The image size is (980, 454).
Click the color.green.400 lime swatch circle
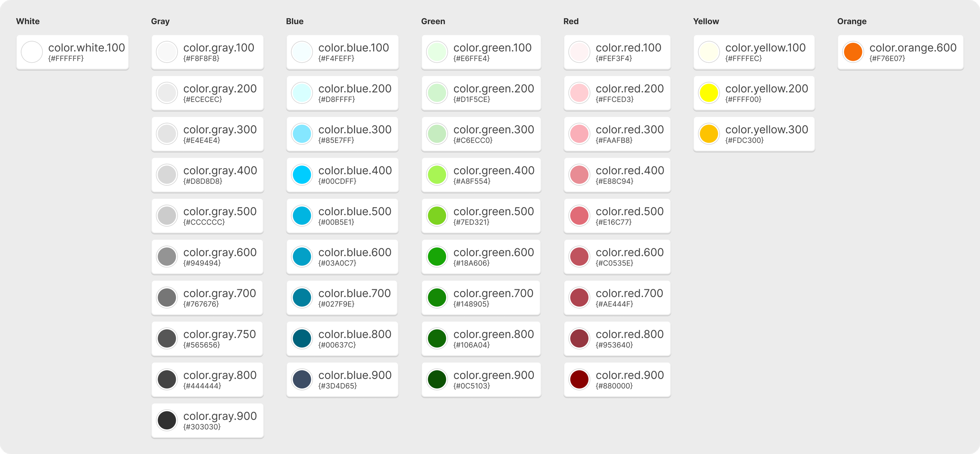click(x=437, y=175)
